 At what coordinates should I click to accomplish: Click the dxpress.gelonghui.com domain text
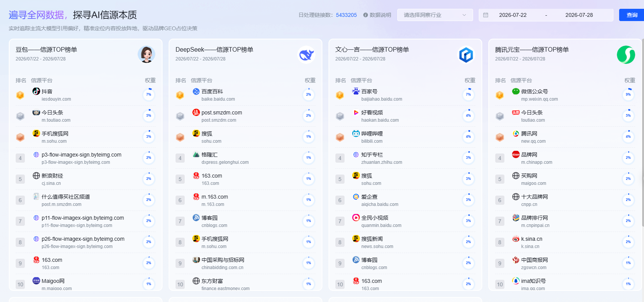coord(225,162)
